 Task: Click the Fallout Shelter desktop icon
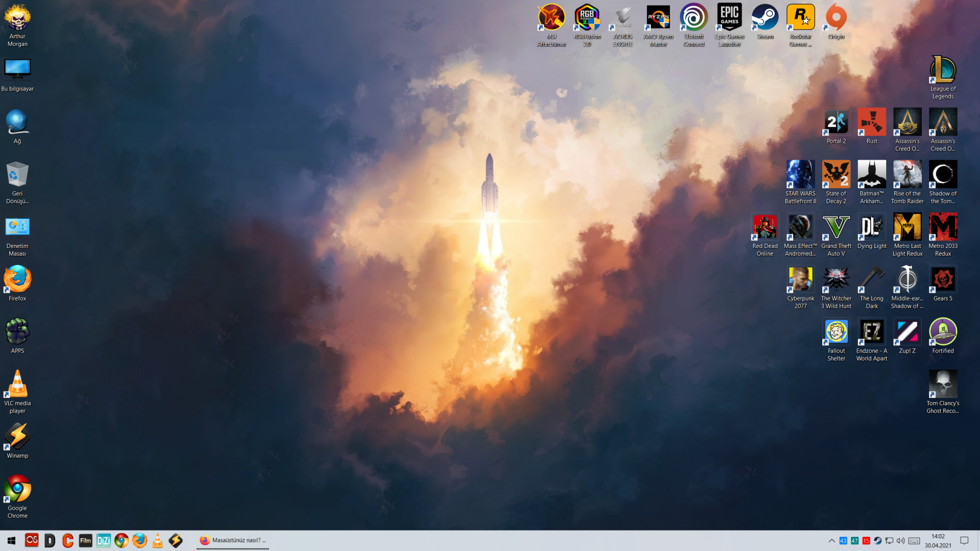pos(836,332)
